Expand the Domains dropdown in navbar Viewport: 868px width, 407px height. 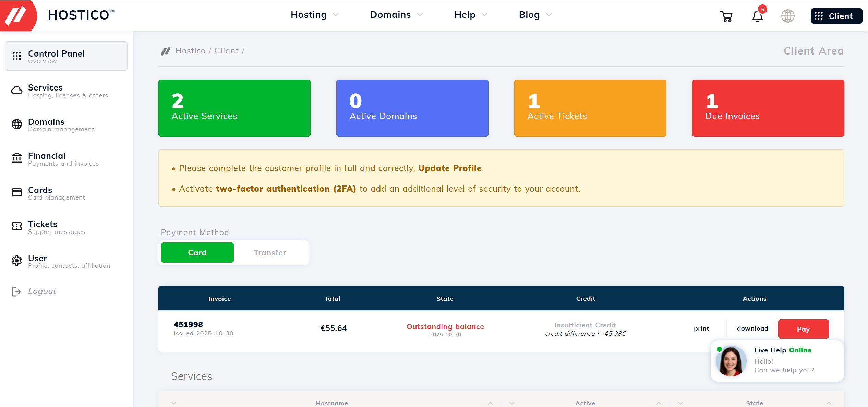coord(397,15)
